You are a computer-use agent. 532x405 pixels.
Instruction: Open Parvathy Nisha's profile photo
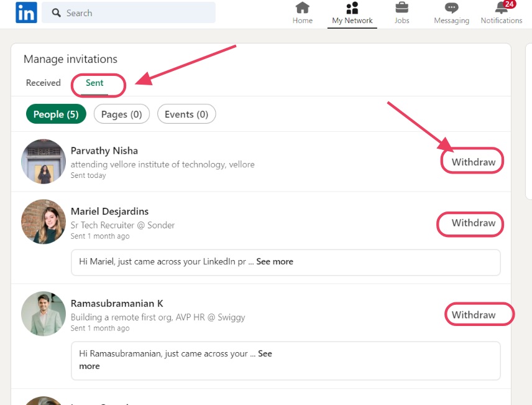pos(44,161)
